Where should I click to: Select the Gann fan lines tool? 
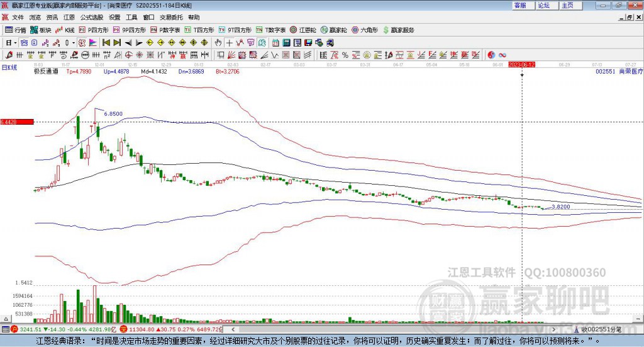(x=231, y=55)
